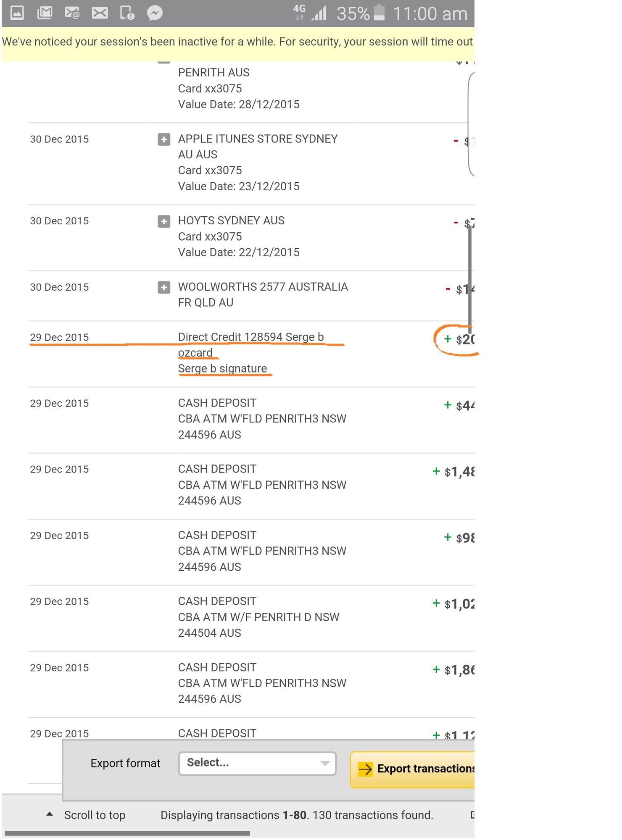Viewport: 622px width, 840px height.
Task: Tap the Scroll to top arrow icon
Action: (x=50, y=814)
